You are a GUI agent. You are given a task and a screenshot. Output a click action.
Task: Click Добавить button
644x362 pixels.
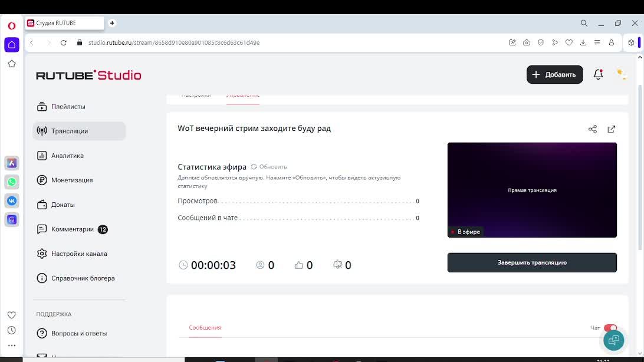(x=554, y=74)
